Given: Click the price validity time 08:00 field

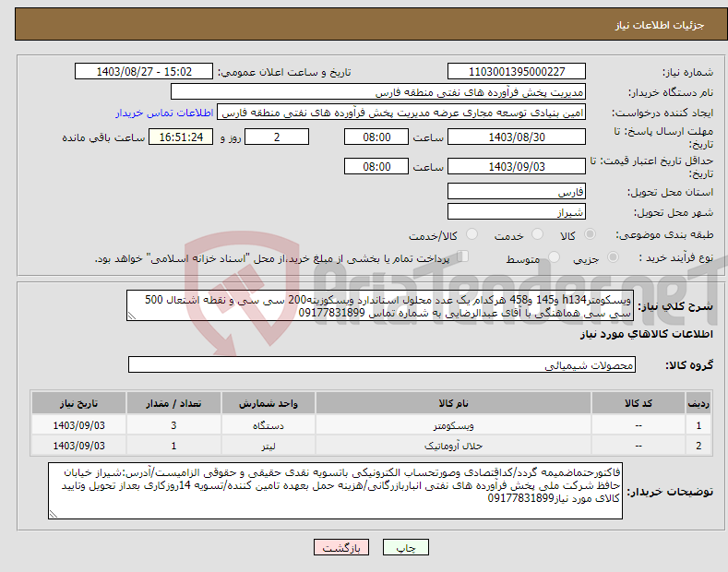Looking at the screenshot, I should [376, 166].
